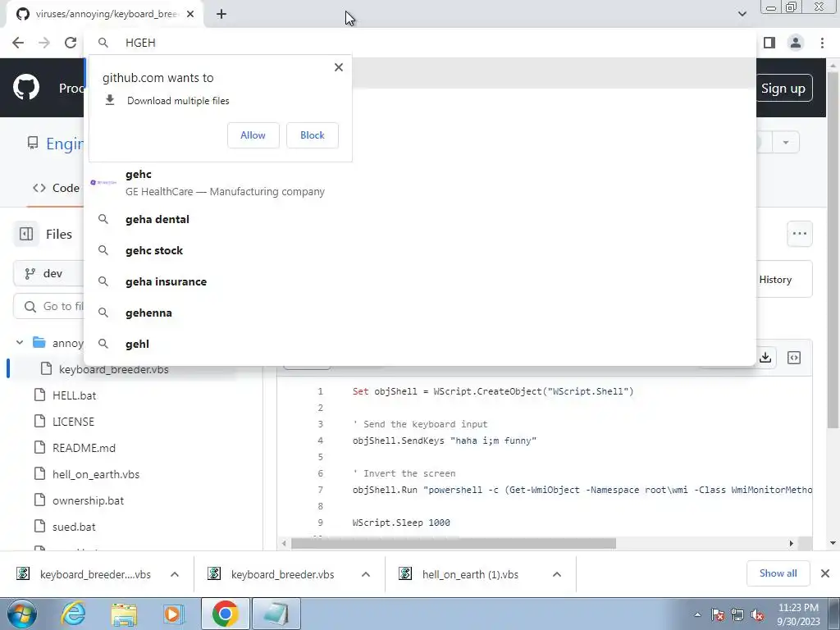Screen dimensions: 840x630
Task: Open LICENSE in file tree
Action: [x=73, y=422]
